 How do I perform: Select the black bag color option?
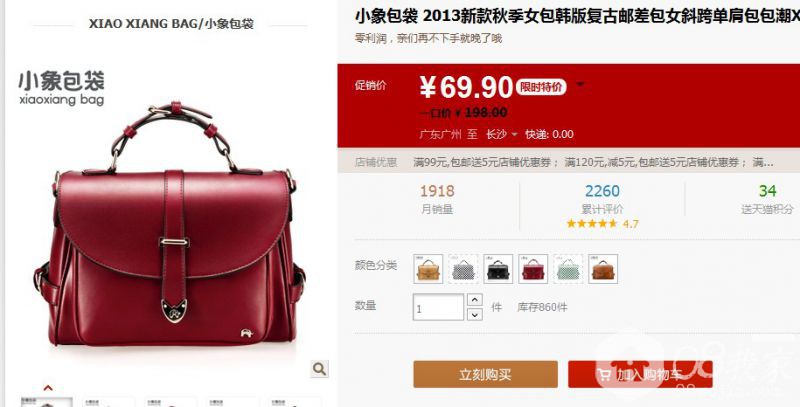click(x=498, y=269)
